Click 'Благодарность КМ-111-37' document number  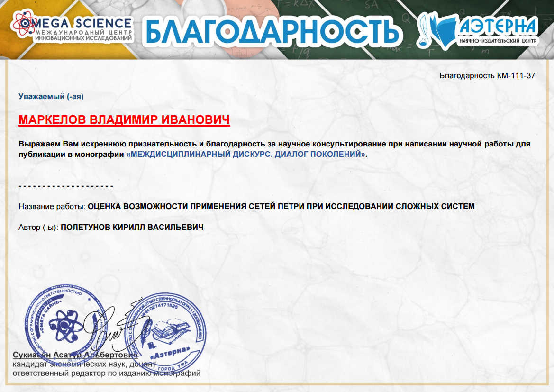(487, 75)
